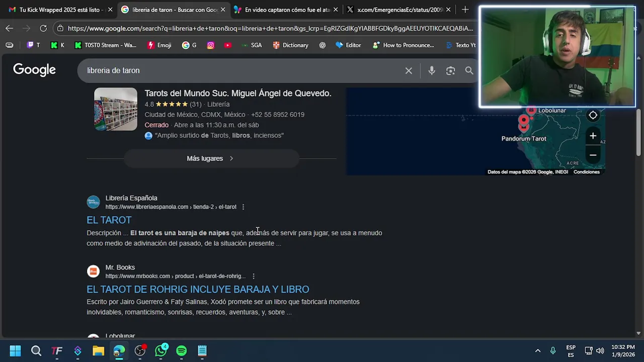Click the address bar URL

click(x=270, y=28)
